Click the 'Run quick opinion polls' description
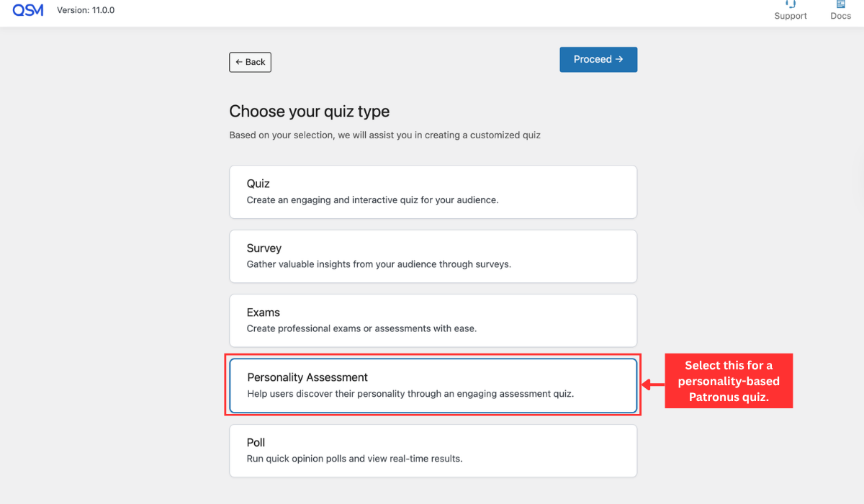The width and height of the screenshot is (864, 504). 354,458
